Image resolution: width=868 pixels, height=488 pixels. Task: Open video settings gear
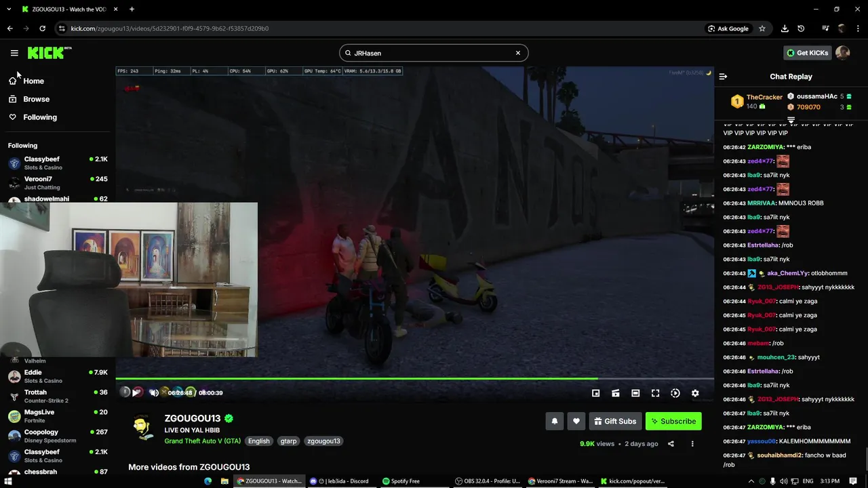coord(695,393)
